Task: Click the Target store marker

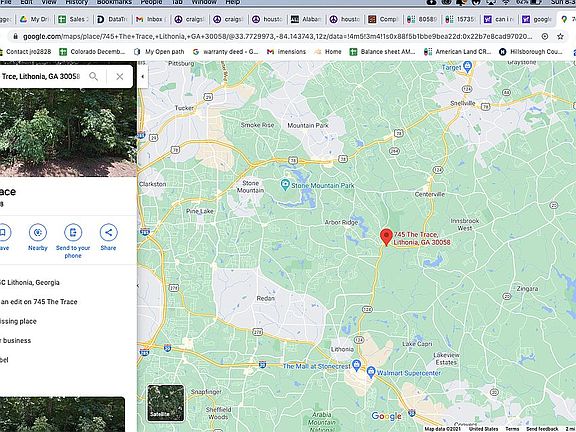Action: (x=468, y=67)
